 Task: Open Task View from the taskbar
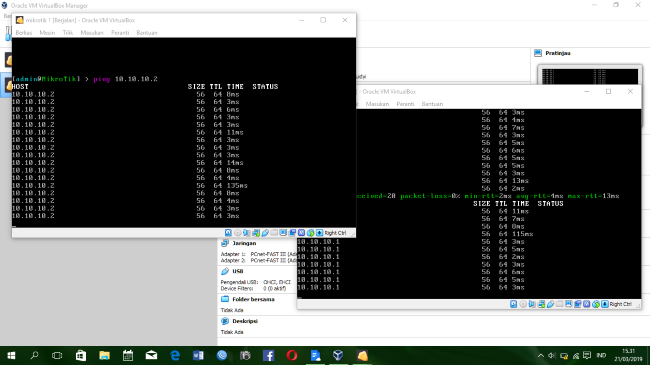(57, 355)
